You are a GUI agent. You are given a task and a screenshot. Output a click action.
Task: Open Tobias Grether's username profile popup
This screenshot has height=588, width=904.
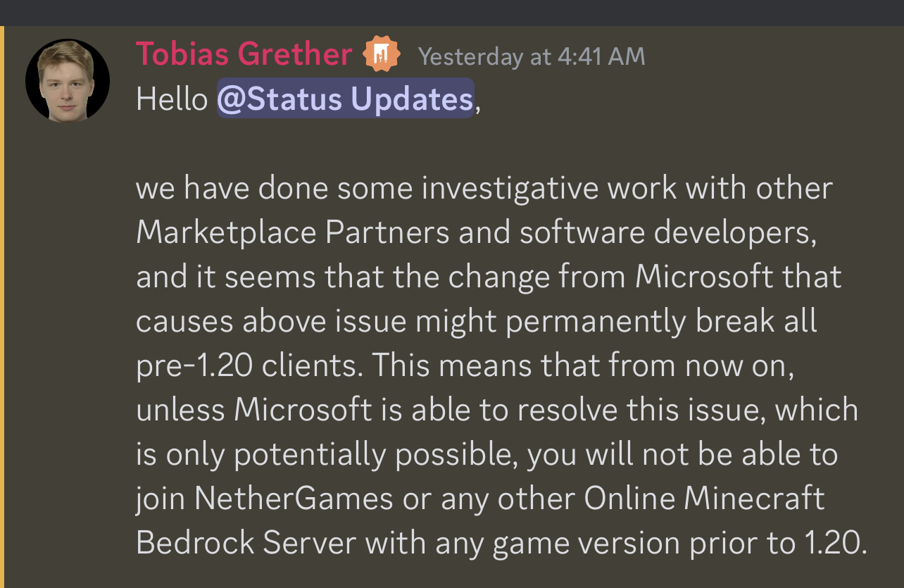coord(244,54)
